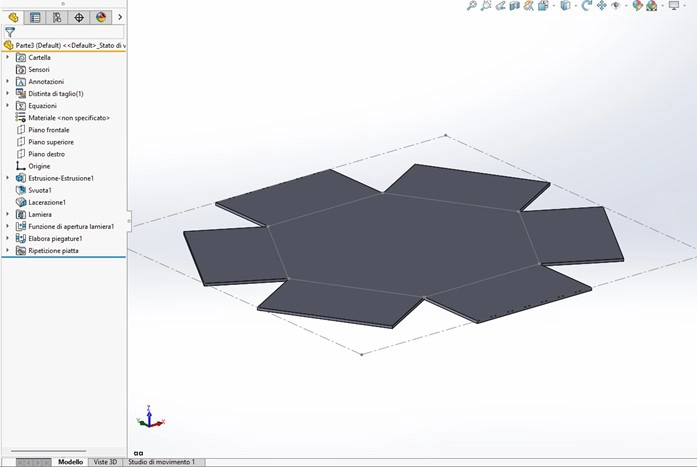Click the Section View icon in toolbar
The image size is (697, 467).
(515, 6)
